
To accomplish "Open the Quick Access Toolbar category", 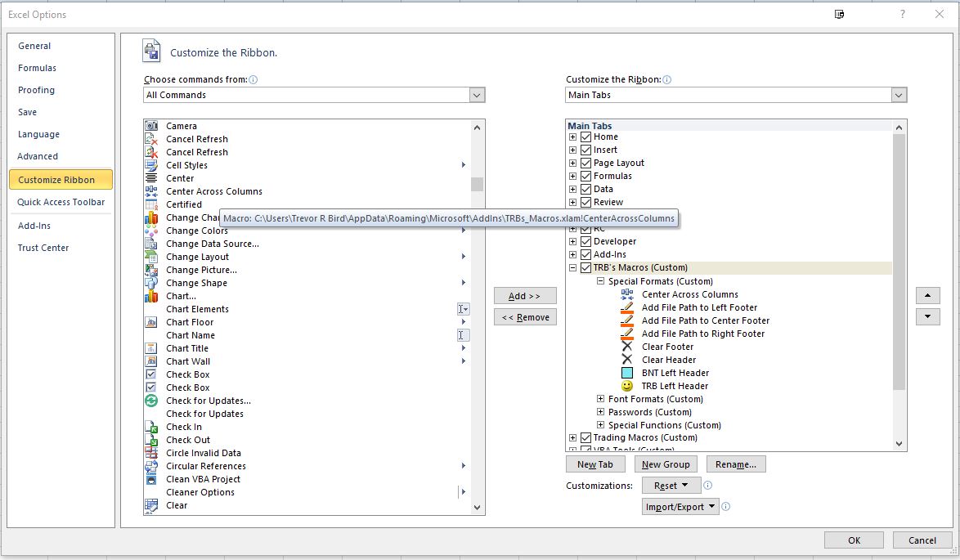I will pos(61,202).
